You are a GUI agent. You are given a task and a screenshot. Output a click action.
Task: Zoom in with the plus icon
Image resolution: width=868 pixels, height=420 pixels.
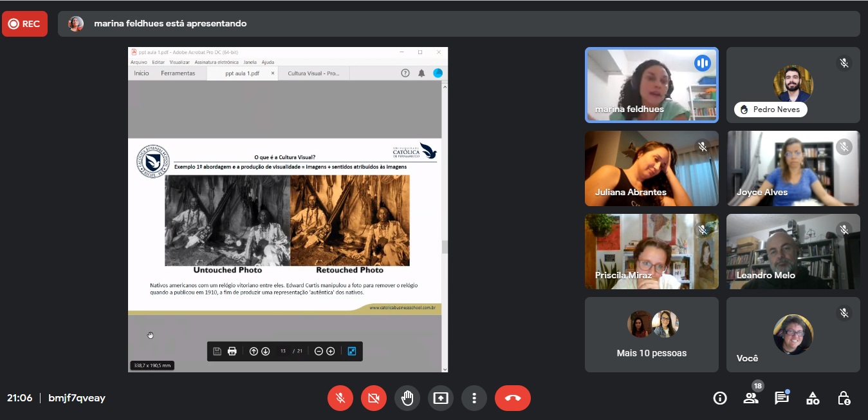330,351
